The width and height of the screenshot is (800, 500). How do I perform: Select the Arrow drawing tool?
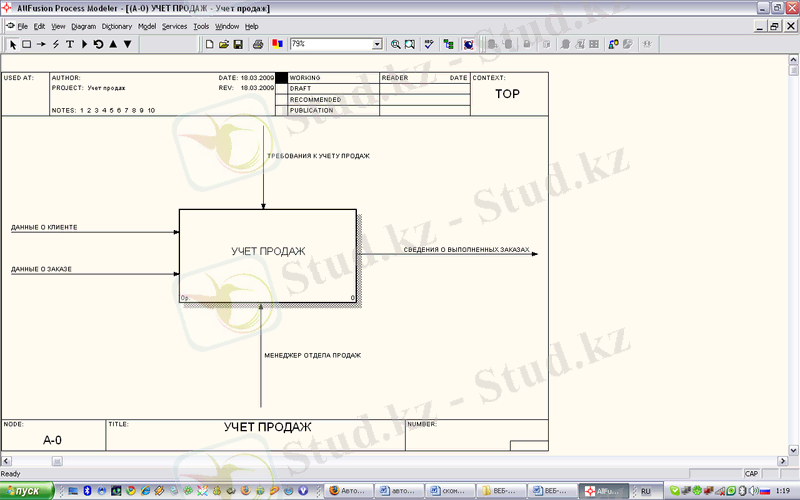click(x=41, y=44)
